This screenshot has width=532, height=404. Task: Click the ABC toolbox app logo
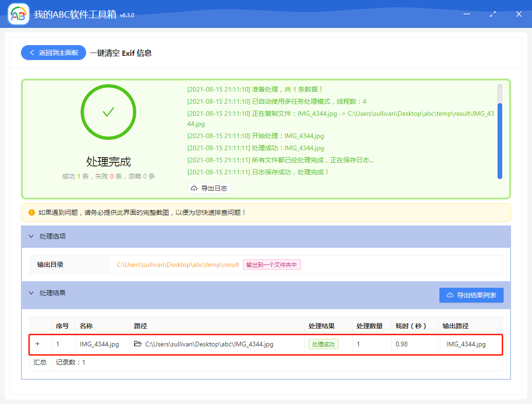(x=18, y=14)
